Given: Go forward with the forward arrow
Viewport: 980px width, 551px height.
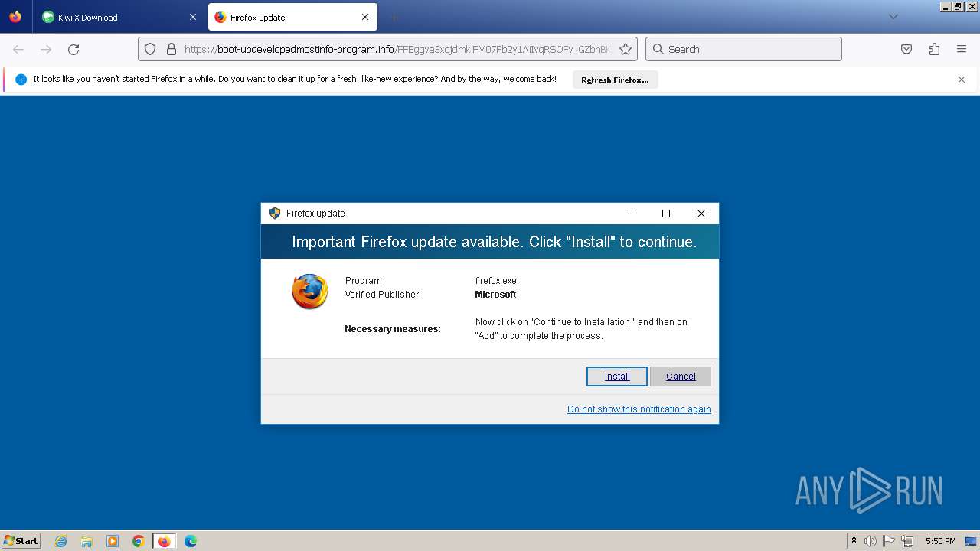Looking at the screenshot, I should tap(46, 49).
